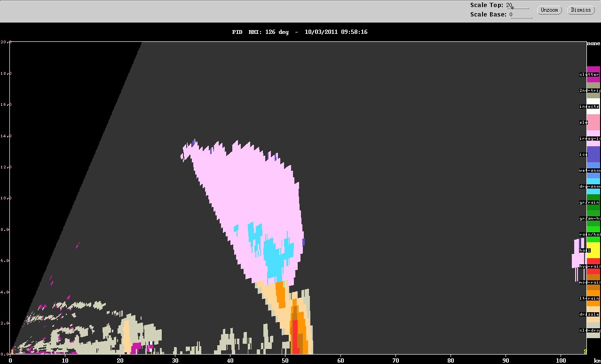Click the red heavy-rain core in plot
601x364 pixels.
click(x=295, y=336)
